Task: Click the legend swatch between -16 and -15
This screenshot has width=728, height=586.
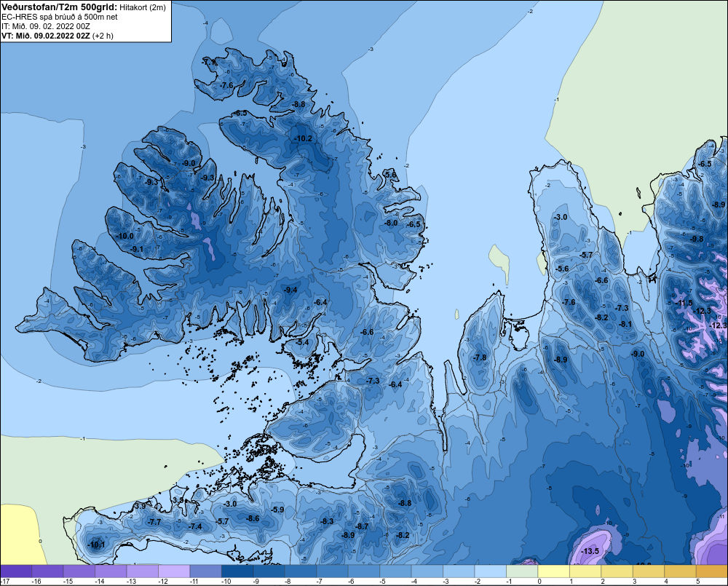Action: tap(48, 571)
